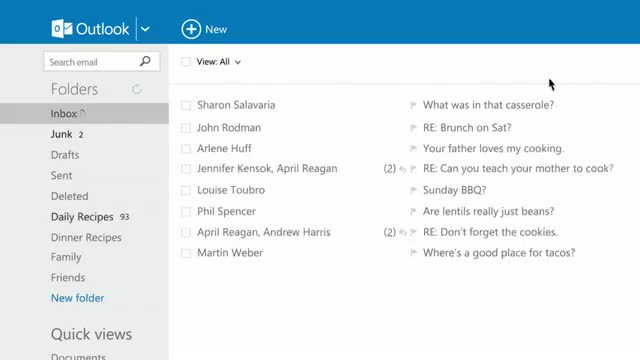This screenshot has width=640, height=360.
Task: Open Your father loves my cooking email
Action: [x=493, y=148]
